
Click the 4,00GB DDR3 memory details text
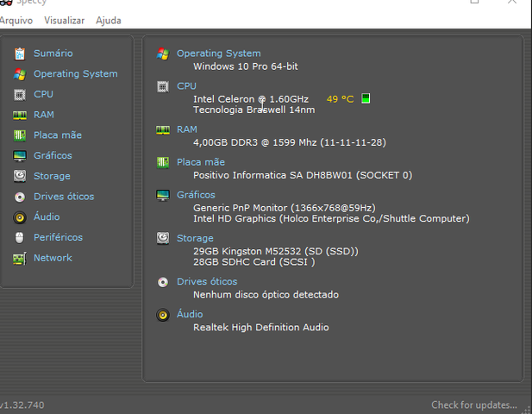tap(290, 142)
